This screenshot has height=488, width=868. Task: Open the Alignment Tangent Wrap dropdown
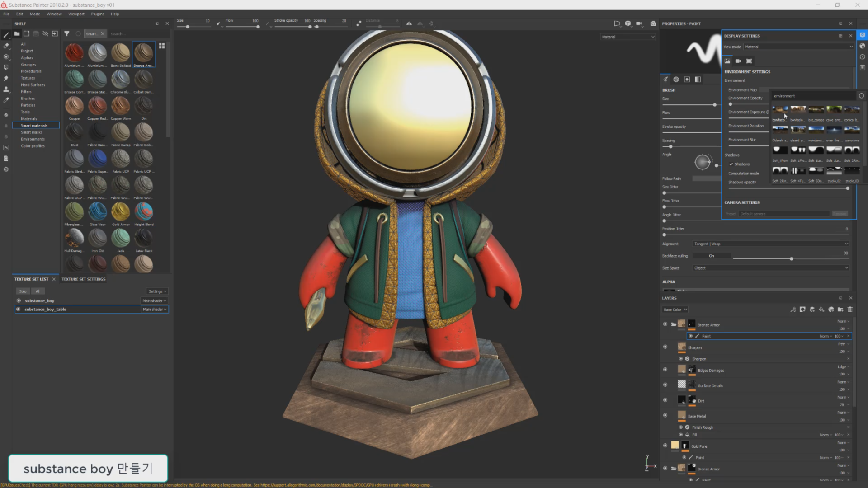tap(771, 244)
